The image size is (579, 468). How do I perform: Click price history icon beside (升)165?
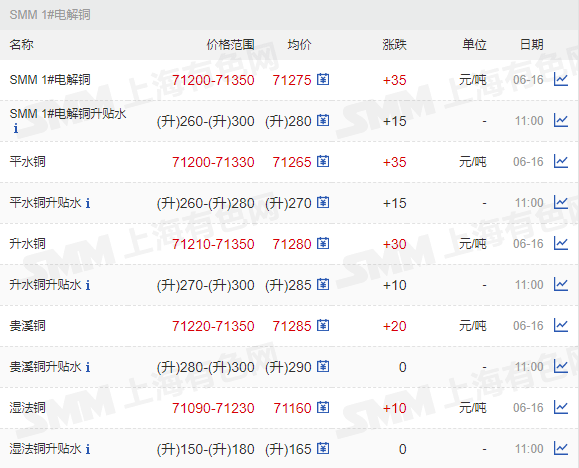(323, 448)
